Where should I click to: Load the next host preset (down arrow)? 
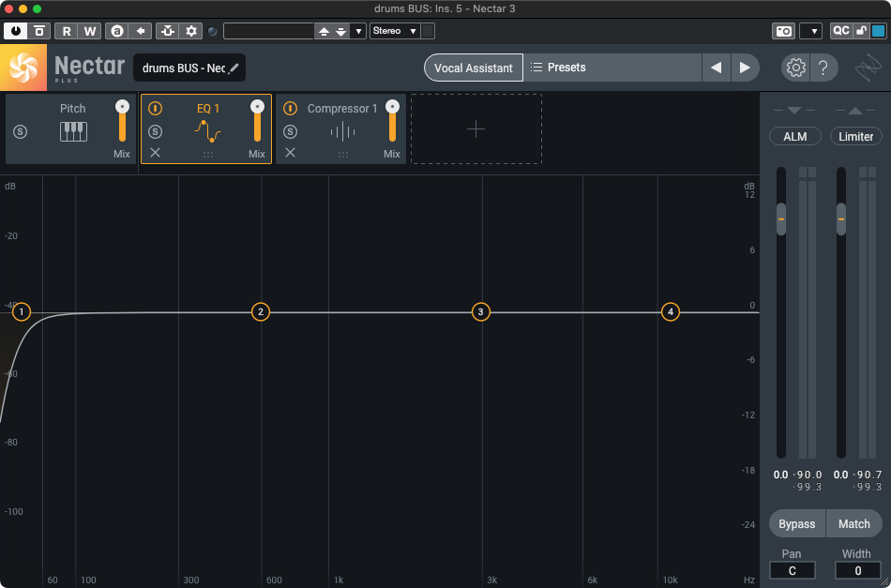[x=341, y=31]
